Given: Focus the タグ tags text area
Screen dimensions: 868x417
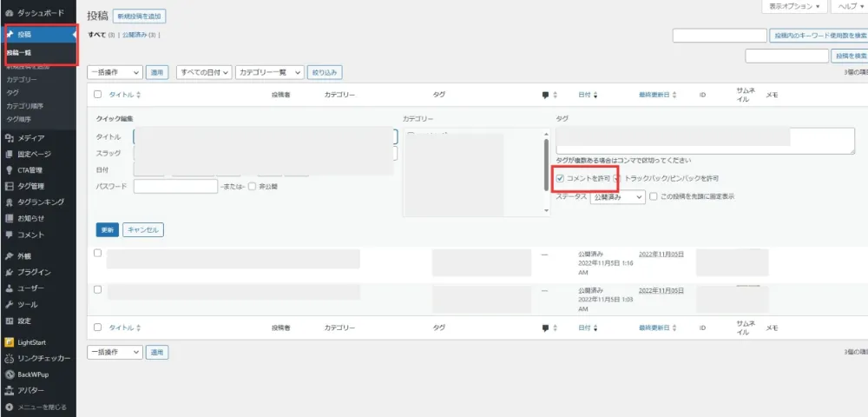Looking at the screenshot, I should pos(705,141).
